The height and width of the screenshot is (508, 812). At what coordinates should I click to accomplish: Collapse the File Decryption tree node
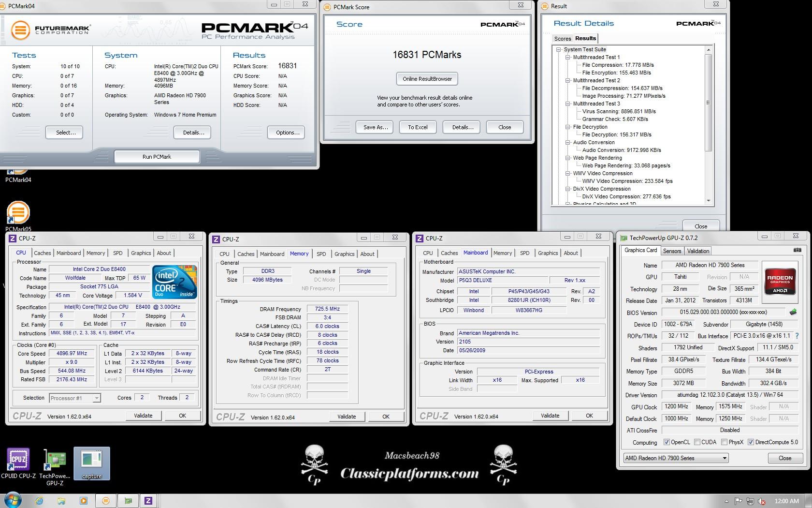568,127
